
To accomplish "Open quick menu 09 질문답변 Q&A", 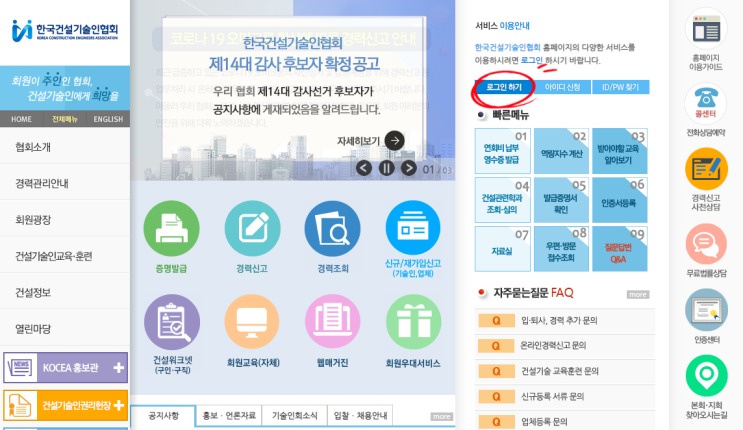I will point(620,249).
